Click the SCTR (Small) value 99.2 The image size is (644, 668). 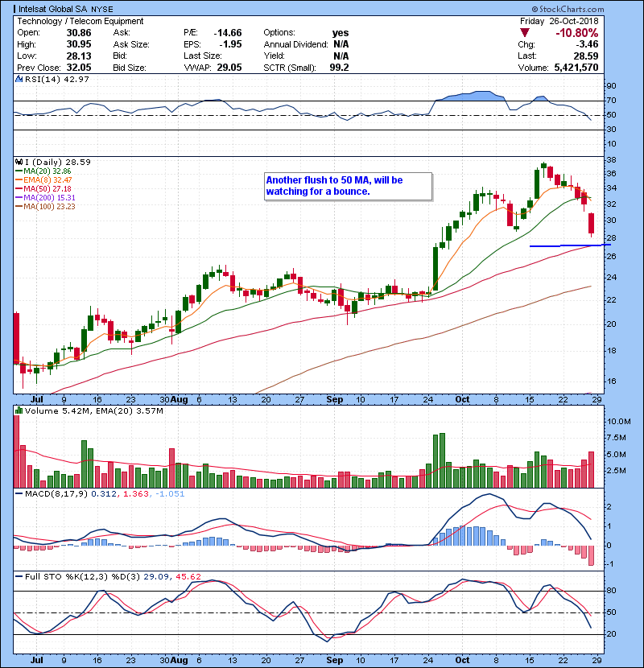point(339,68)
